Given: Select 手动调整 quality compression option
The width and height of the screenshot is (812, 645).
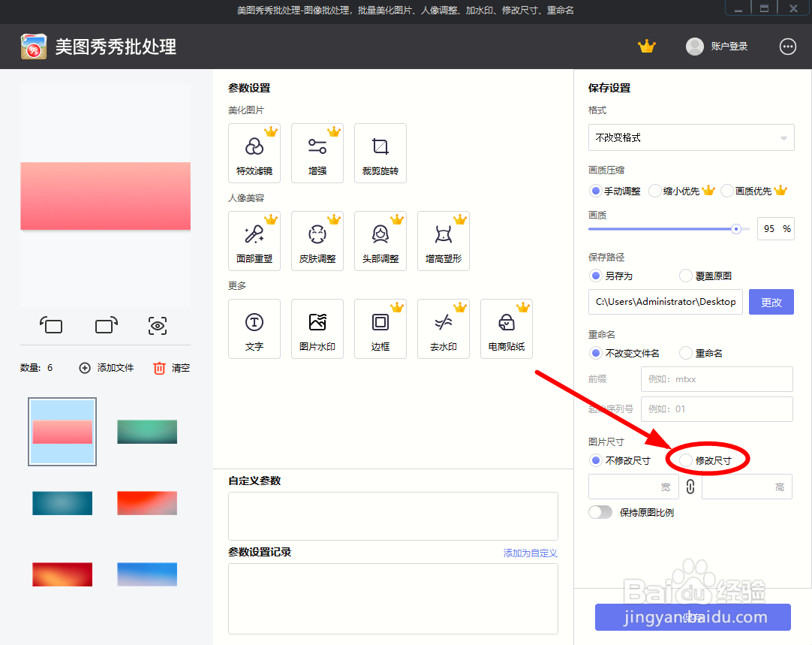Looking at the screenshot, I should point(615,191).
